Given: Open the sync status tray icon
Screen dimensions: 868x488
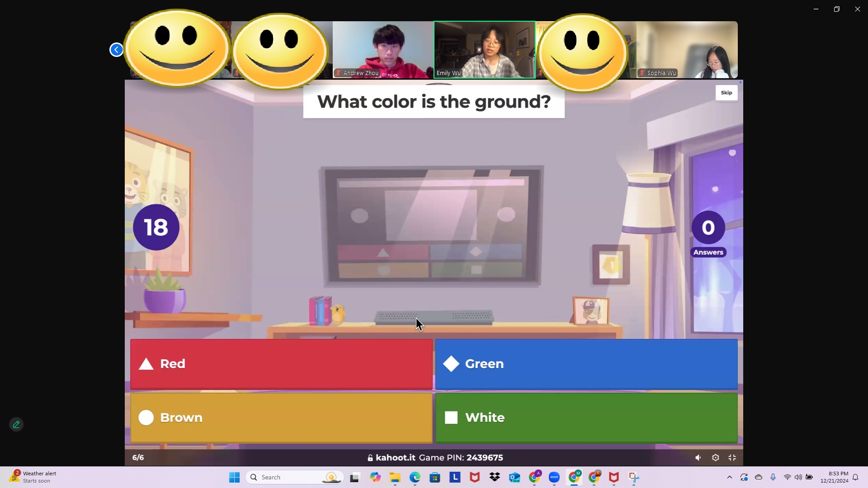Looking at the screenshot, I should (744, 477).
